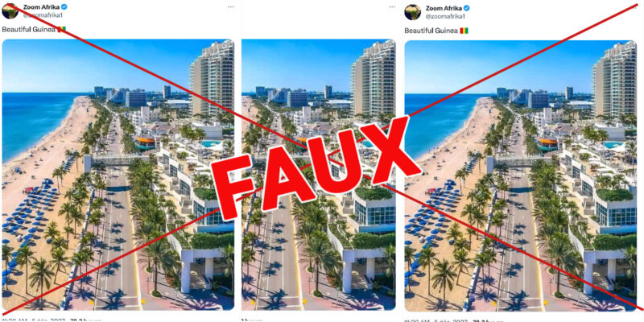Click the 'Beautiful Guinea' text in the right tweet
This screenshot has width=644, height=322.
431,31
